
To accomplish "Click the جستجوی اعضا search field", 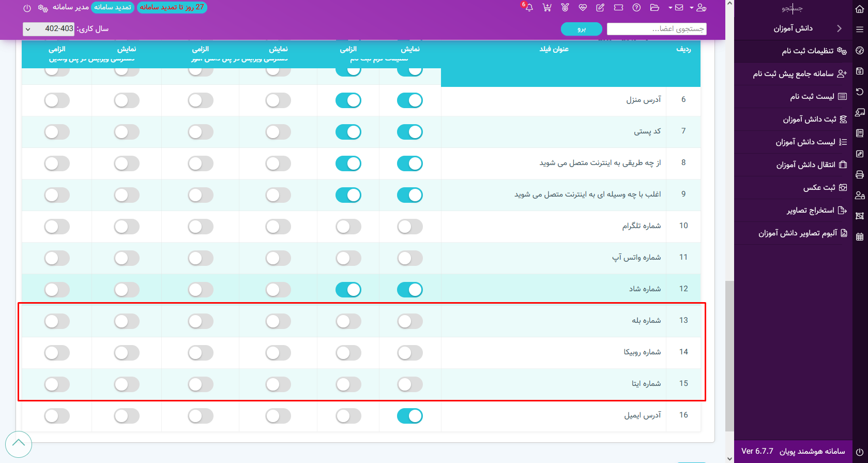I will click(x=656, y=29).
